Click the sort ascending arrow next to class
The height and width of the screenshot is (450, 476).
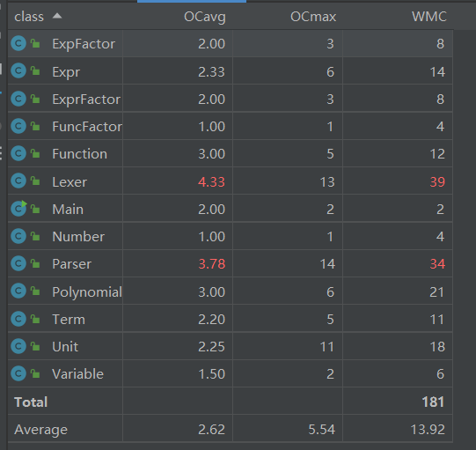pyautogui.click(x=57, y=16)
